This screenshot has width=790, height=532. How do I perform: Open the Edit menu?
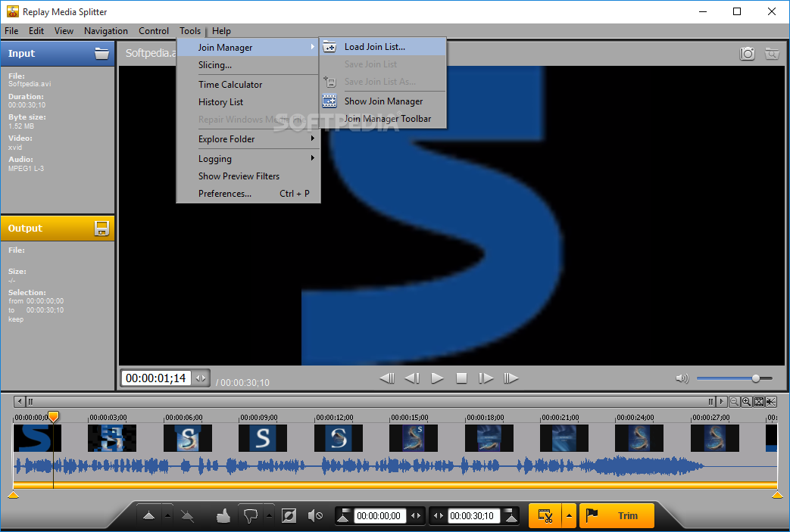[36, 31]
